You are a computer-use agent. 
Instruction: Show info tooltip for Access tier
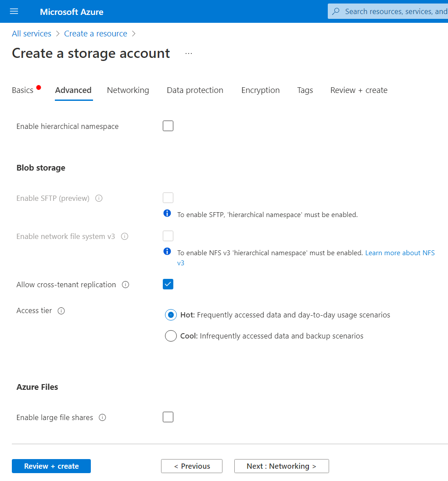[x=61, y=311]
